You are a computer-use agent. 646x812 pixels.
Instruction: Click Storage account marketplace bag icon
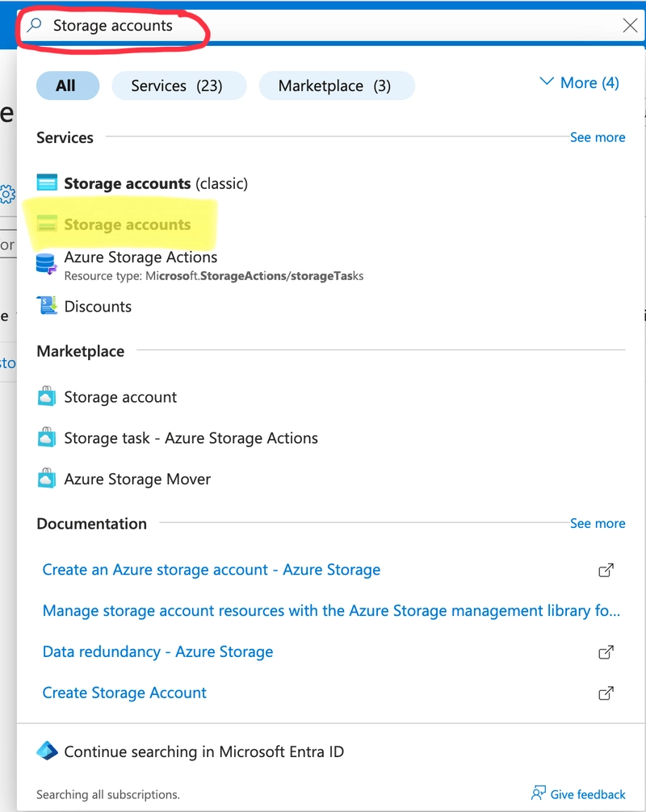[x=47, y=396]
